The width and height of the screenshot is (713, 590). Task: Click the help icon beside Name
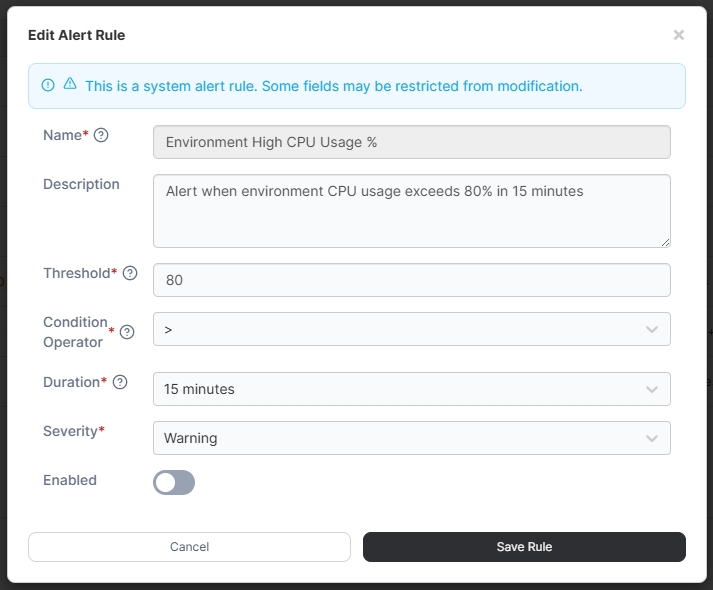pos(101,135)
